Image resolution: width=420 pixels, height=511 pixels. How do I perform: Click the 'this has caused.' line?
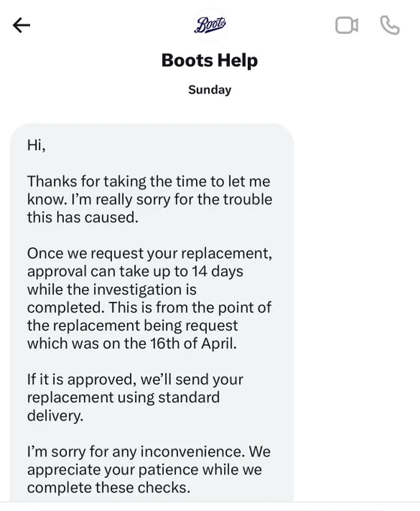point(83,217)
